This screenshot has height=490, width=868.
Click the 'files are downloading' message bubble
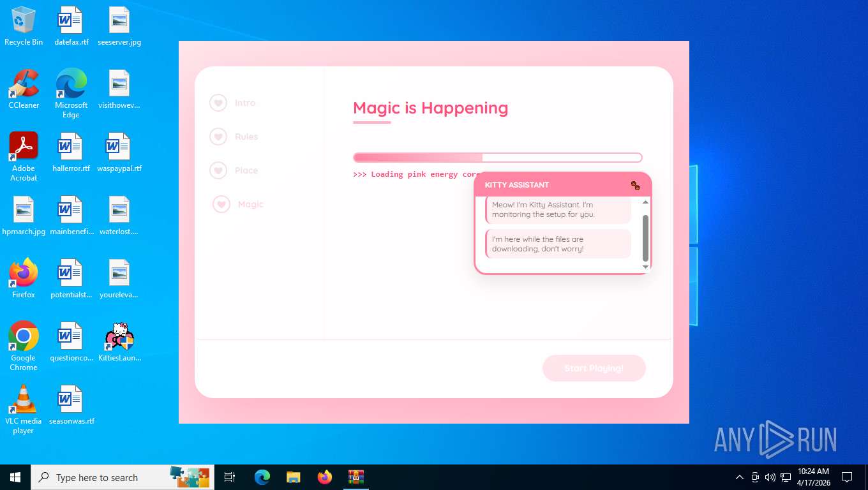pos(558,244)
